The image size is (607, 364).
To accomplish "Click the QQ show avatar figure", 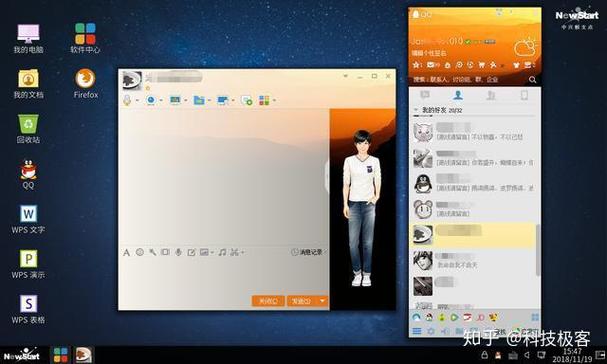I will pos(362,208).
